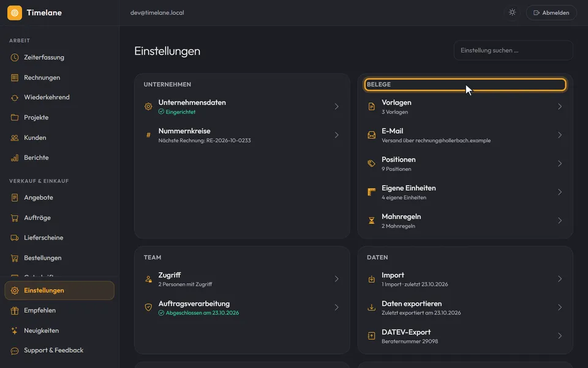This screenshot has height=368, width=588.
Task: Expand the Unternehmensdaten row chevron
Action: point(336,107)
